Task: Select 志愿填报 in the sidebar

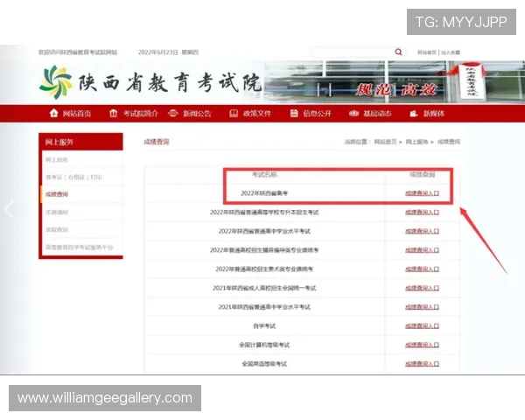Action: (57, 212)
